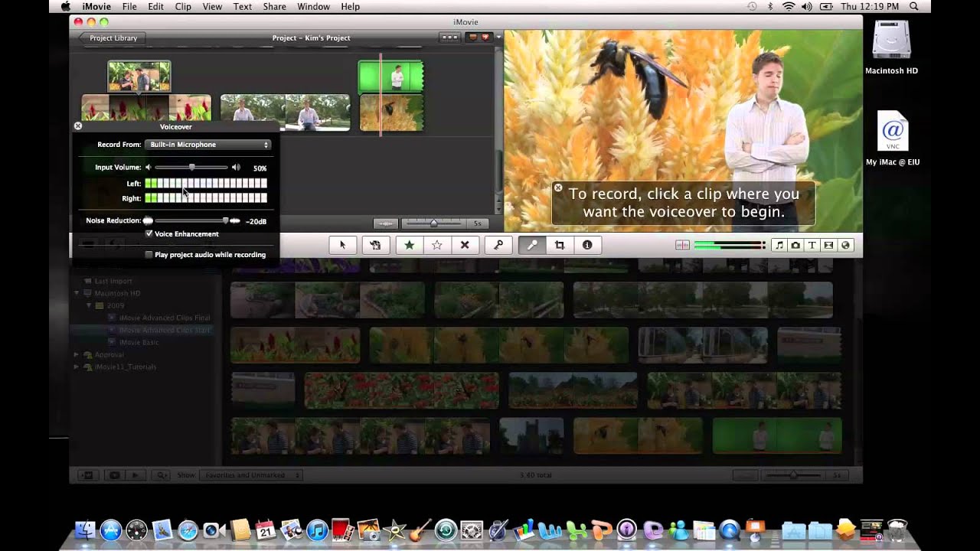Toggle the voiceover microphone tool
The height and width of the screenshot is (551, 980).
pos(531,245)
